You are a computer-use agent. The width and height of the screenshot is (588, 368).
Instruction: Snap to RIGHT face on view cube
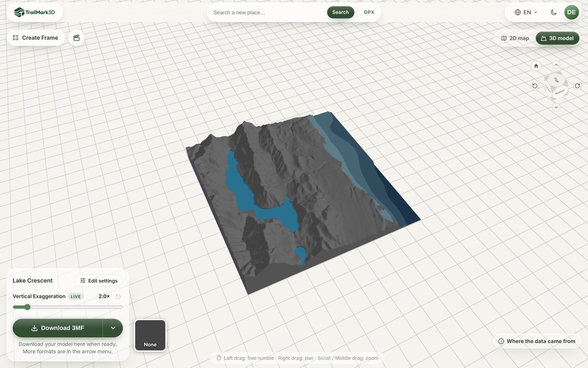[560, 92]
